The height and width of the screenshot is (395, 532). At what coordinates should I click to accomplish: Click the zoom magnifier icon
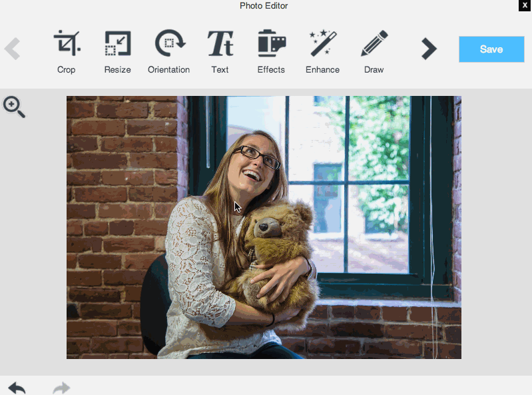tap(14, 107)
